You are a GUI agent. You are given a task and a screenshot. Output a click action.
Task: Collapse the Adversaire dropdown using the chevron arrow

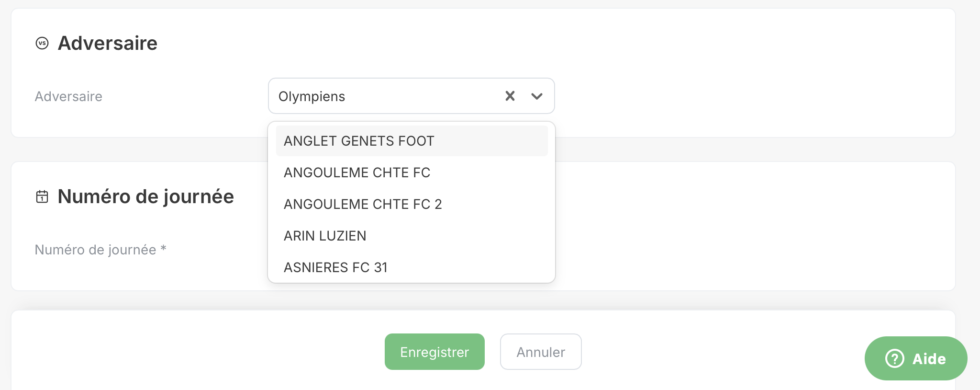click(x=537, y=96)
